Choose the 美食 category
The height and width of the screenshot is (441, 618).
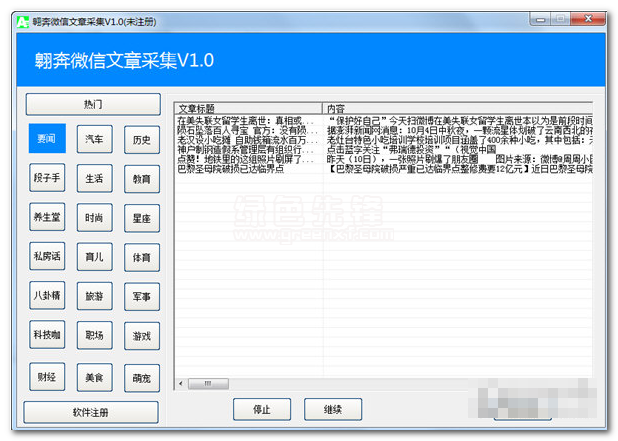(94, 378)
